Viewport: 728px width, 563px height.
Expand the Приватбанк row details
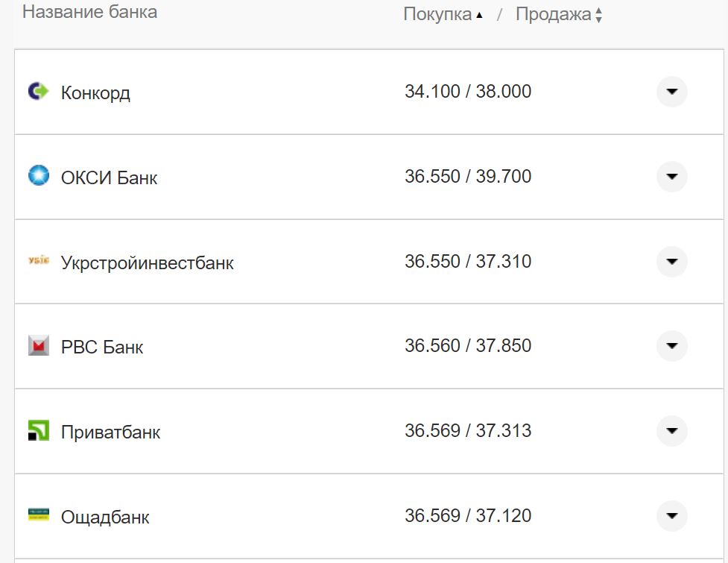point(671,431)
